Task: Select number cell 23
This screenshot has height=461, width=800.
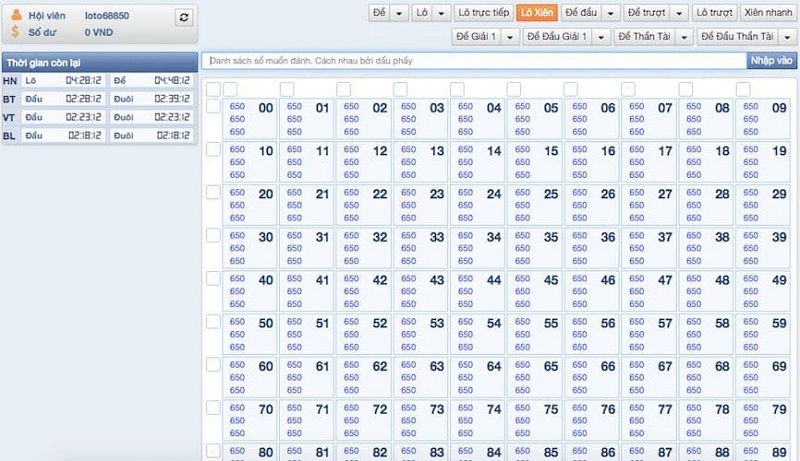Action: pyautogui.click(x=421, y=205)
